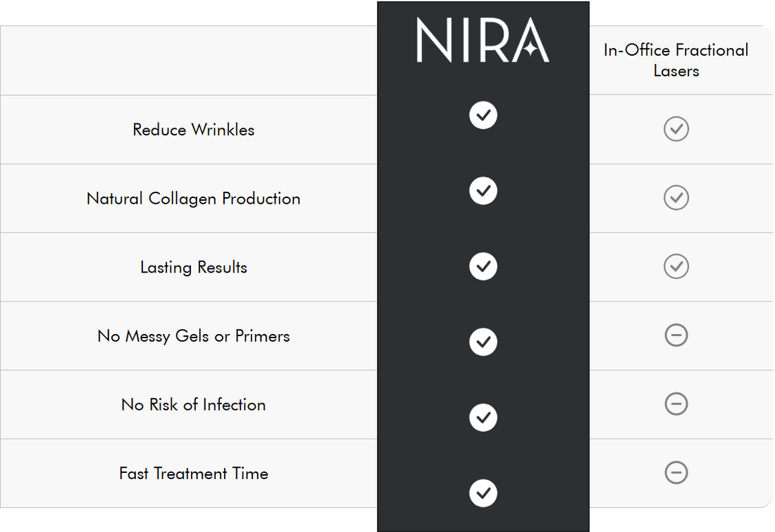Click Fractional Lasers checkmark for Reduce Wrinkles

(676, 129)
